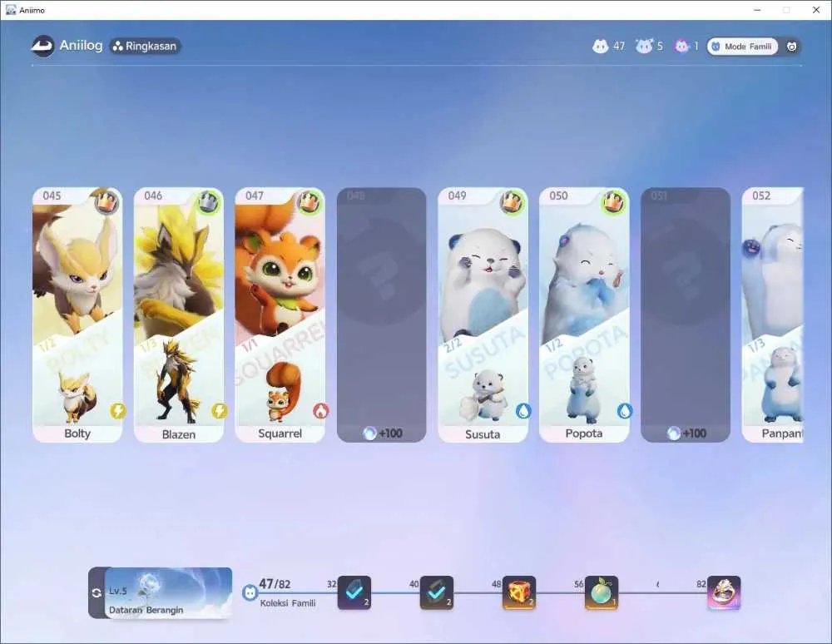Click the Koleksi Famili progress marker icon
This screenshot has height=644, width=832.
(250, 592)
